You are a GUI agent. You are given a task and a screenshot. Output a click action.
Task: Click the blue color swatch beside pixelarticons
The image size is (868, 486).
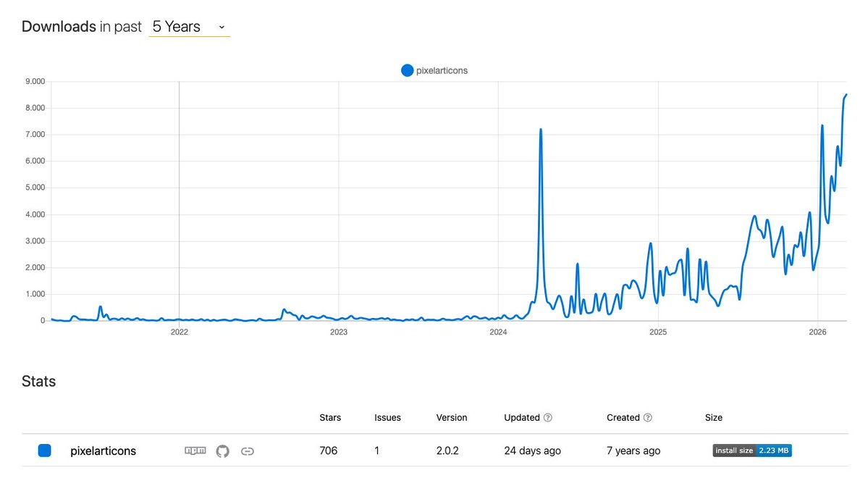pos(44,451)
